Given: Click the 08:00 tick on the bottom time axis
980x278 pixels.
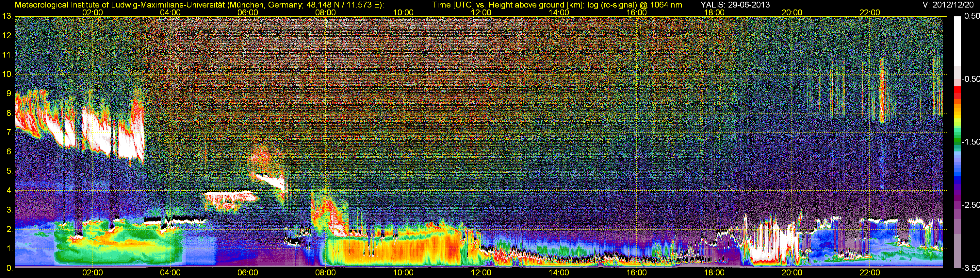Looking at the screenshot, I should (x=325, y=273).
